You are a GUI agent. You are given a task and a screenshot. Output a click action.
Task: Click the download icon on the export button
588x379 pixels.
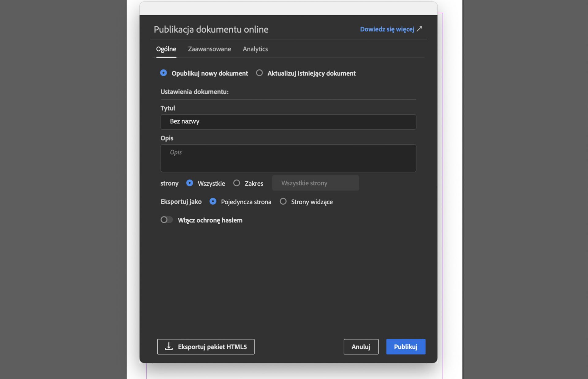pyautogui.click(x=169, y=346)
